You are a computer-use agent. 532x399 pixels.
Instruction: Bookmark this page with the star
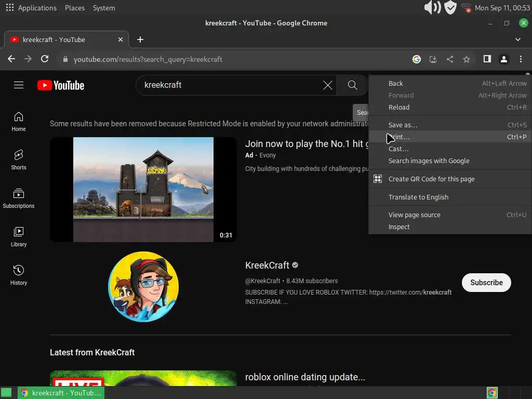coord(466,59)
